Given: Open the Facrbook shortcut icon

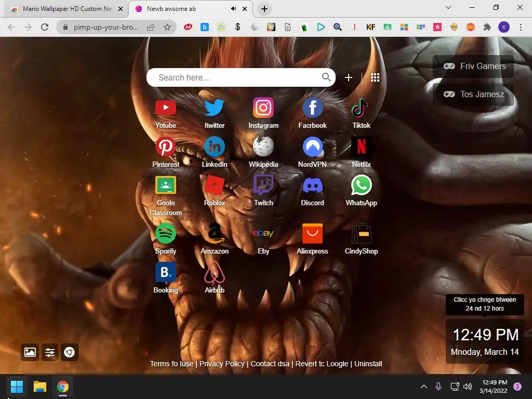Looking at the screenshot, I should coord(312,108).
